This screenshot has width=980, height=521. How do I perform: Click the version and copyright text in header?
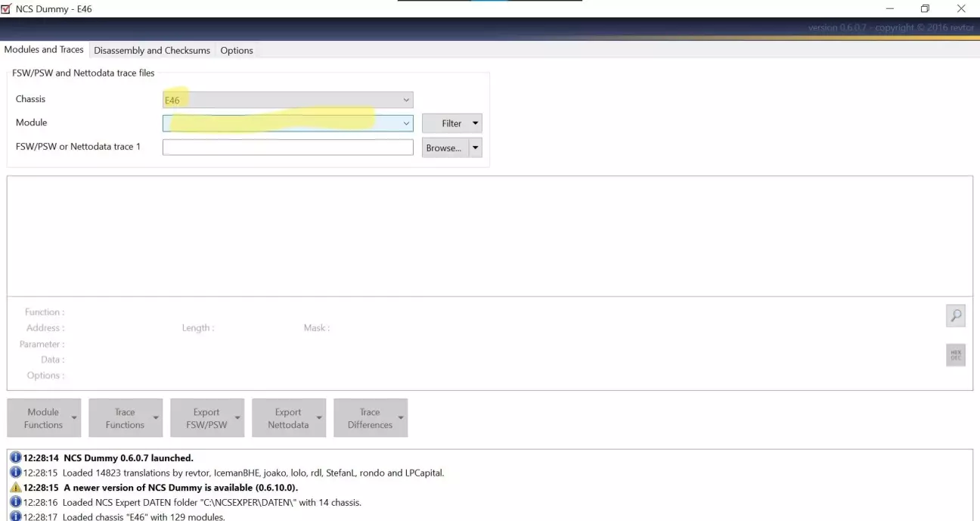click(891, 28)
